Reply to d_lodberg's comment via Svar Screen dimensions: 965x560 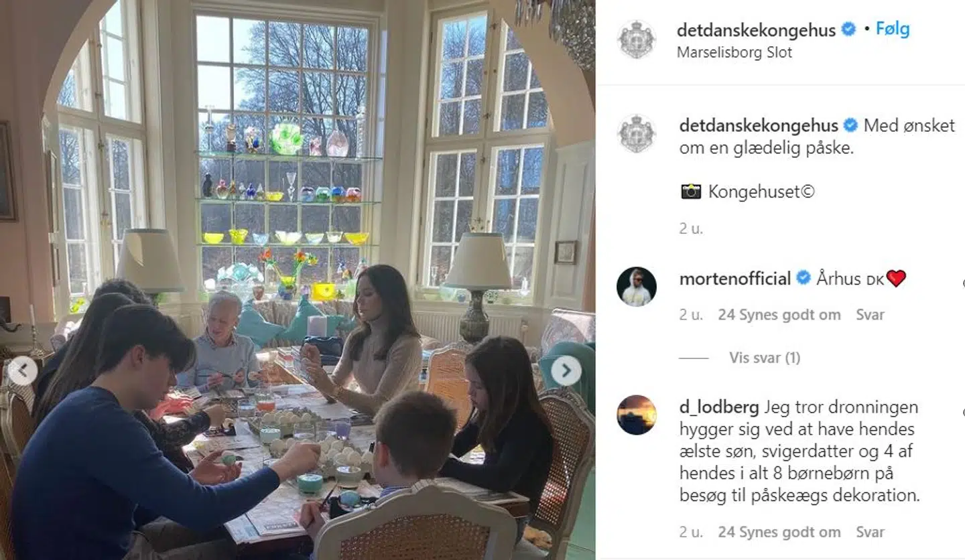click(870, 533)
